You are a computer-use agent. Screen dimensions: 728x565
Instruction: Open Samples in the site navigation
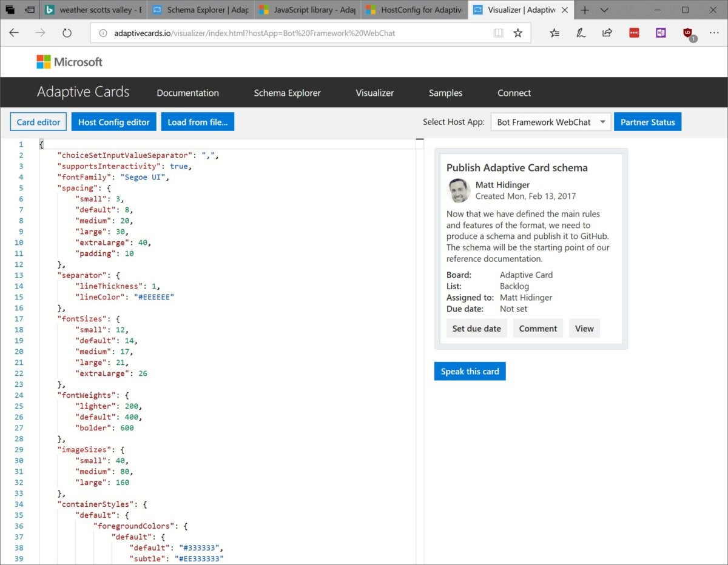click(x=446, y=93)
